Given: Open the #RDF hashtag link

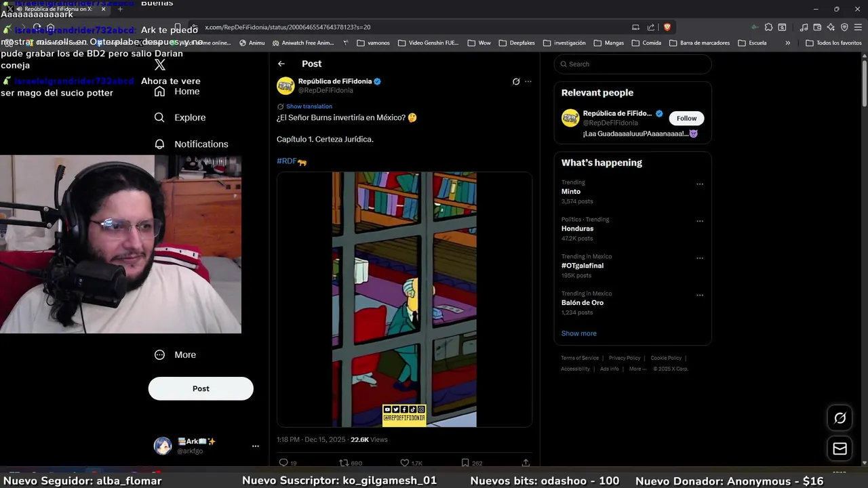Looking at the screenshot, I should [x=287, y=161].
